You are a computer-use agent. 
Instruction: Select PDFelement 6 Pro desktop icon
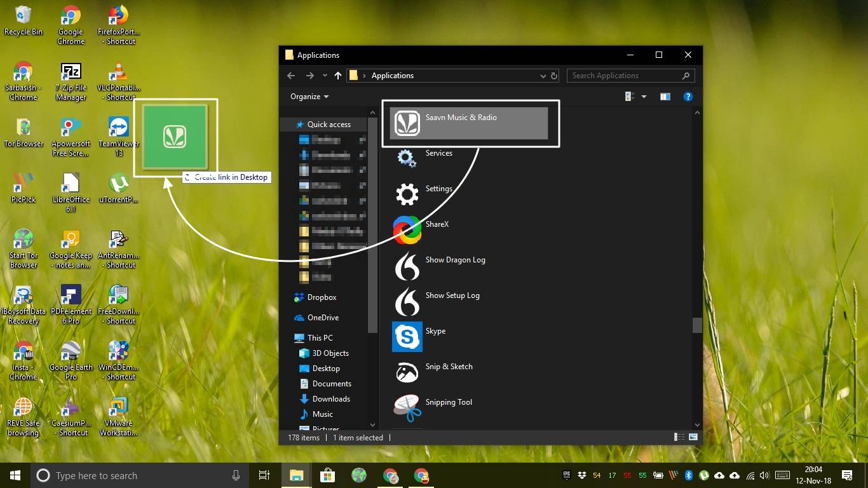(71, 305)
